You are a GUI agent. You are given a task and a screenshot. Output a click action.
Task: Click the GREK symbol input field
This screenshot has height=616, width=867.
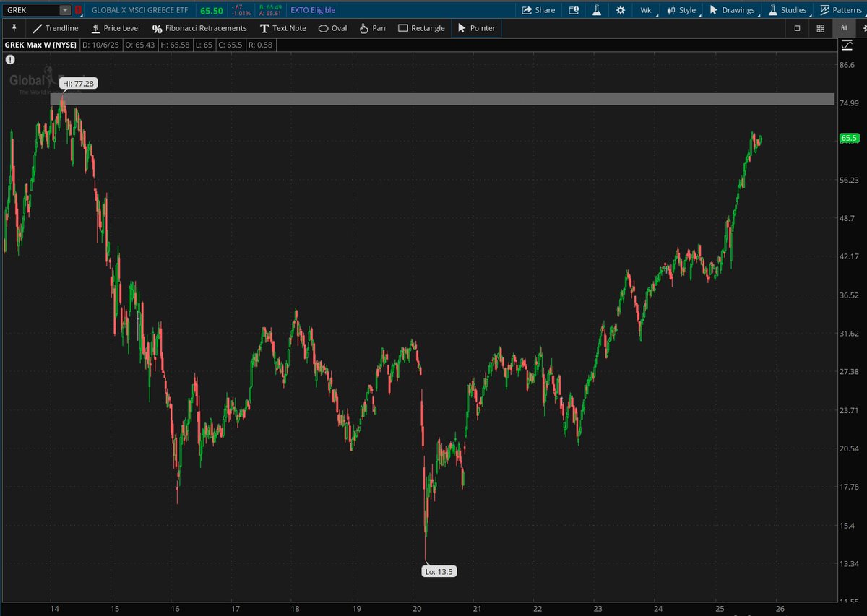tap(32, 10)
